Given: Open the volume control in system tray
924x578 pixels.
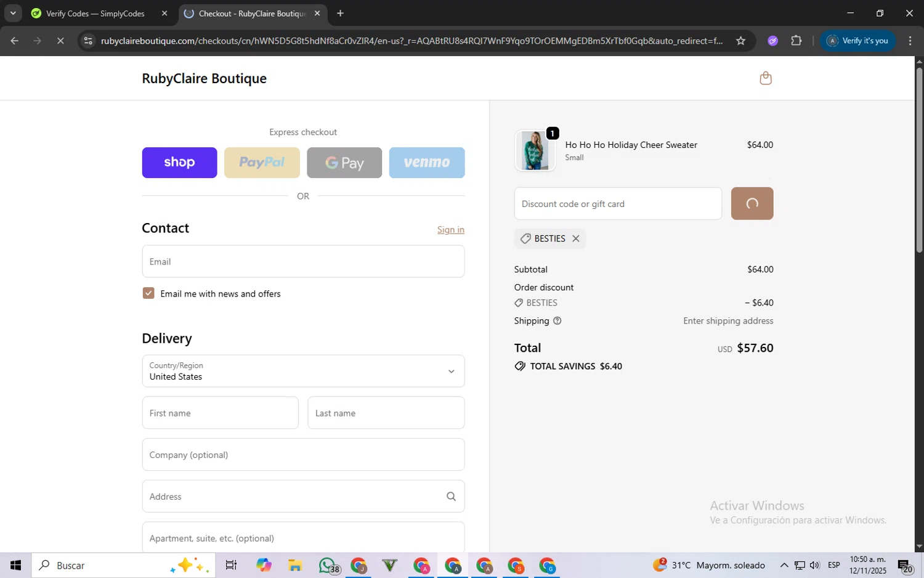Looking at the screenshot, I should click(815, 565).
